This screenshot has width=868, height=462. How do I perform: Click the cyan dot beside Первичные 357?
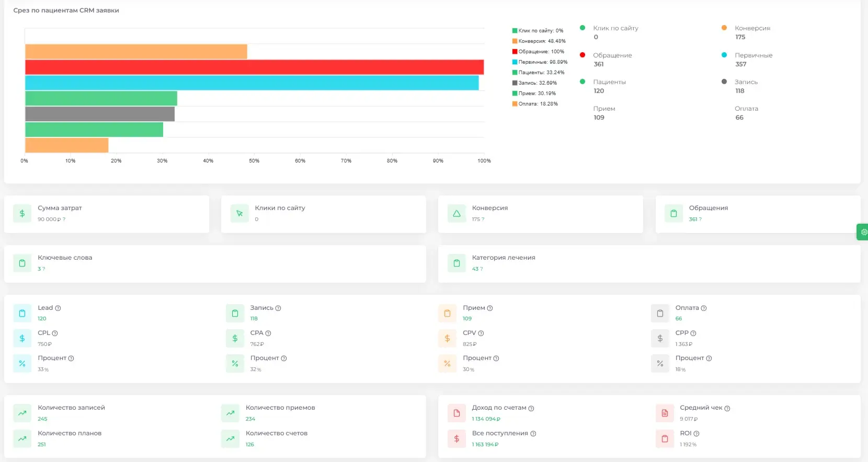[x=724, y=55]
